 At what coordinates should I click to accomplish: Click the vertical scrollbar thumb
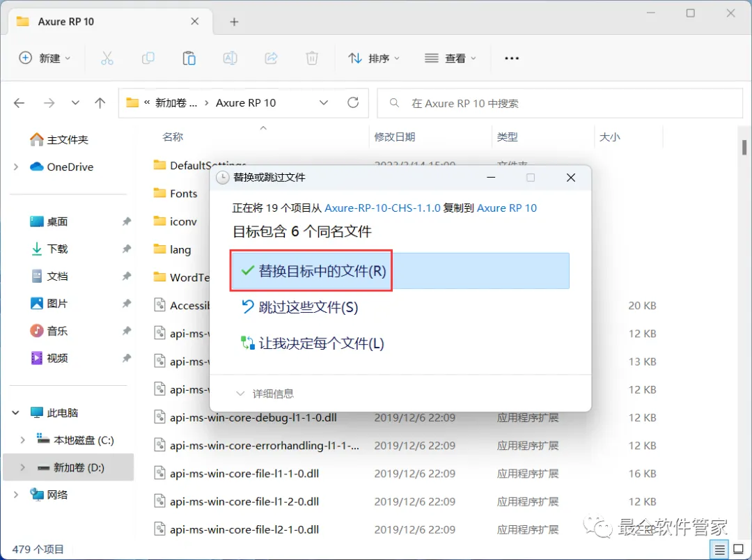point(744,148)
